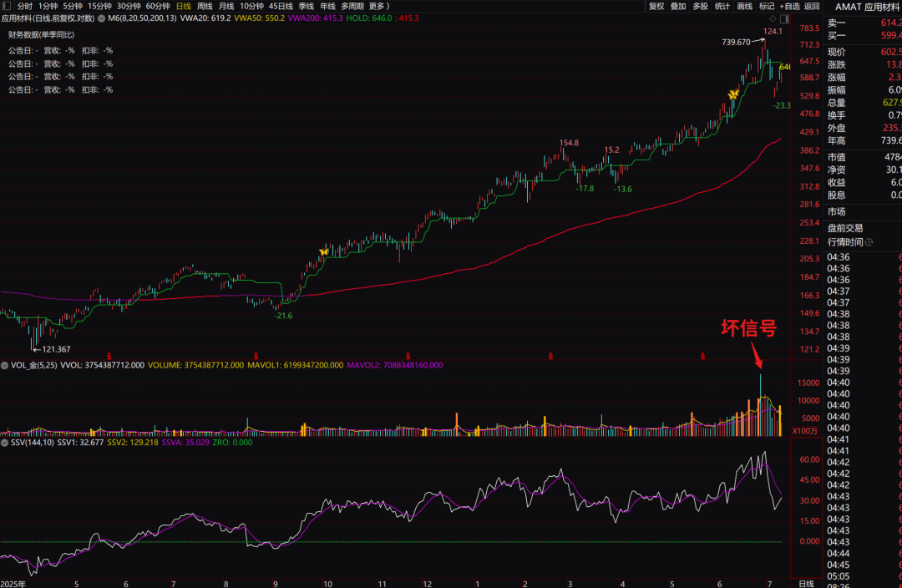The image size is (902, 588).
Task: Click the $ dividend marker near May
Action: pyautogui.click(x=109, y=356)
